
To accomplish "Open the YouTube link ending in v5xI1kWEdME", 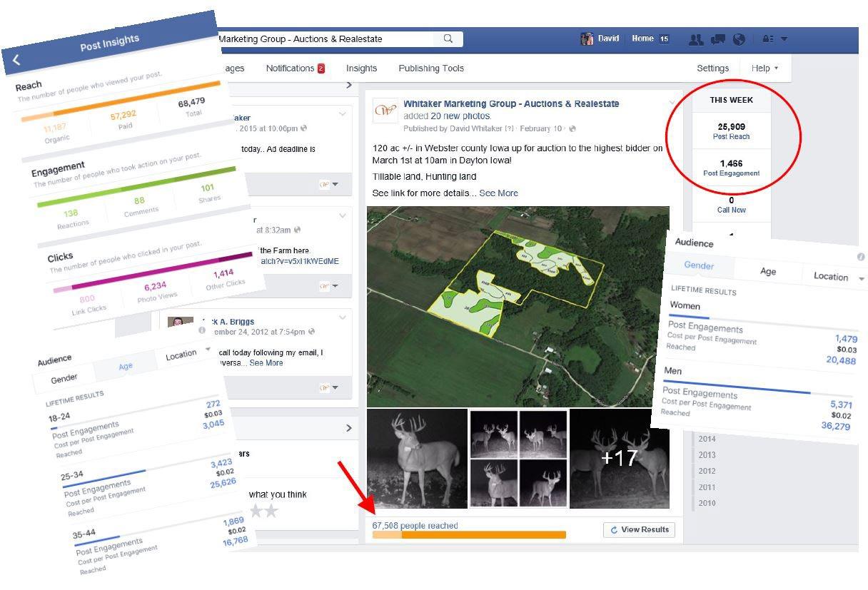I will click(x=300, y=261).
